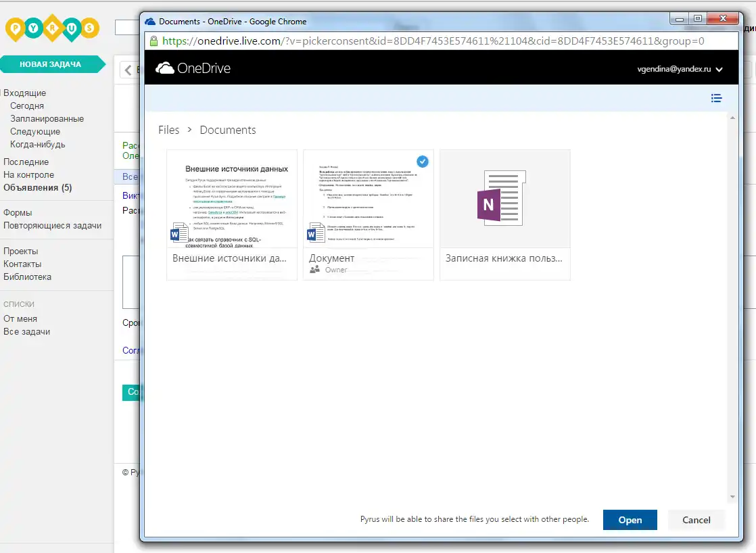This screenshot has height=553, width=756.
Task: Click the OneDrive favicon in title bar
Action: [x=150, y=21]
